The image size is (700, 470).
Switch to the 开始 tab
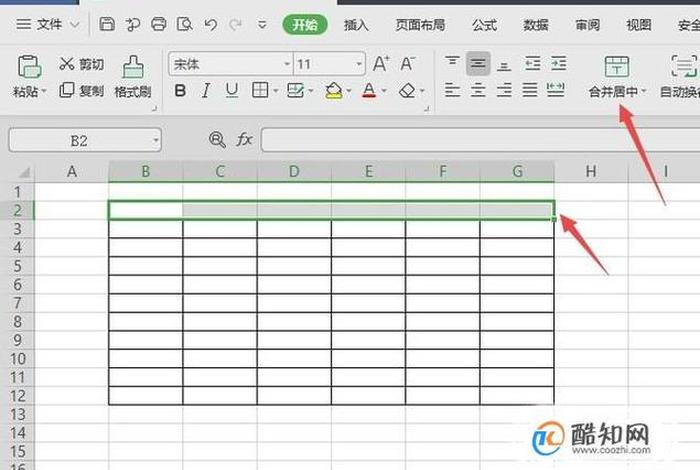(x=305, y=25)
